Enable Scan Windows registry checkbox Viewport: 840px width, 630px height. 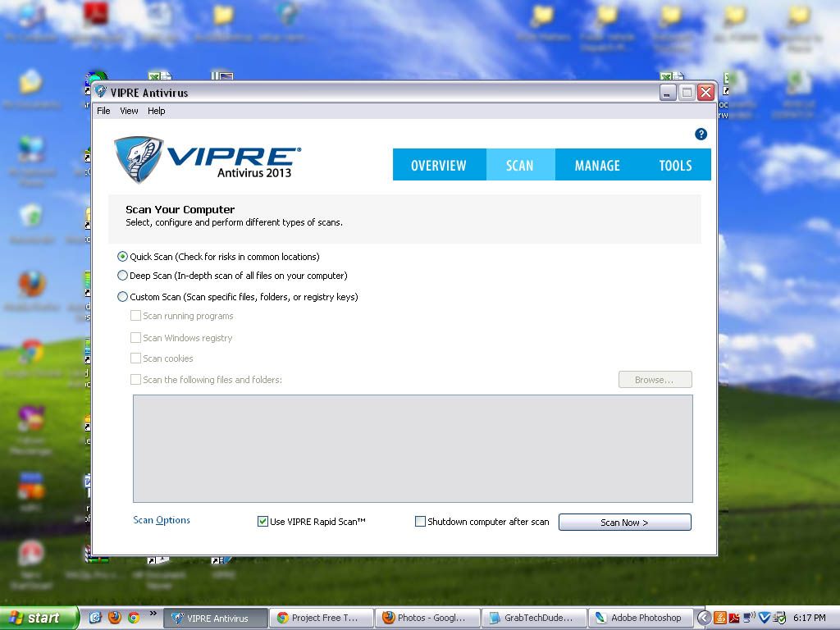pyautogui.click(x=136, y=337)
